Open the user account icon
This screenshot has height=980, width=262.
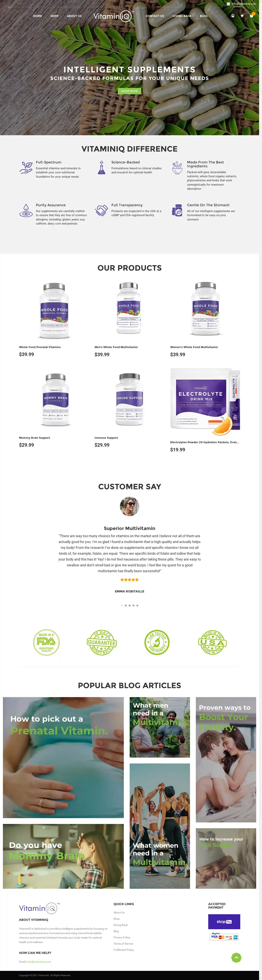232,16
